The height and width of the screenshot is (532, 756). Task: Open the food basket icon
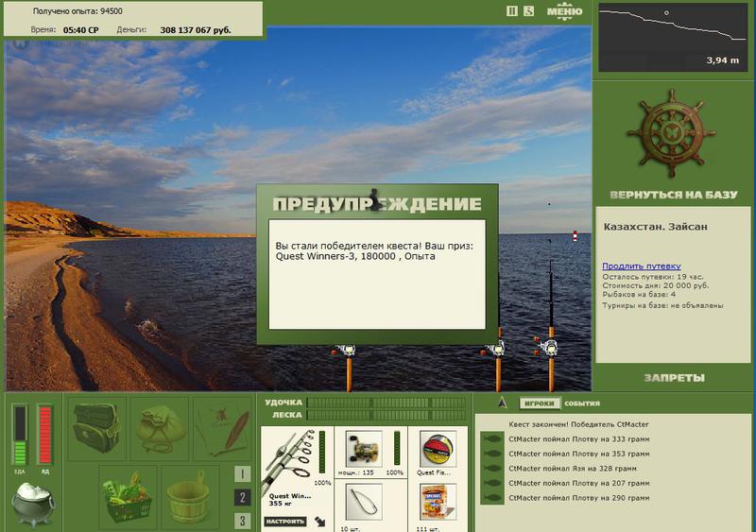(x=128, y=497)
